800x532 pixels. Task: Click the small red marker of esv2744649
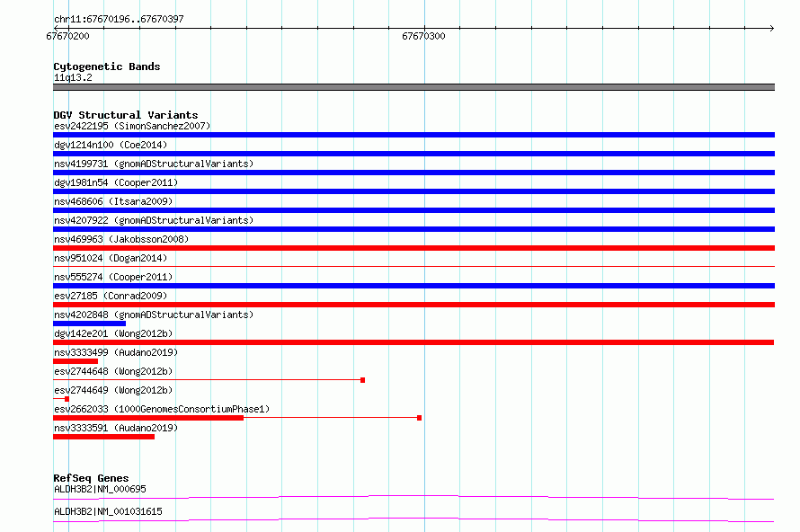pyautogui.click(x=67, y=399)
